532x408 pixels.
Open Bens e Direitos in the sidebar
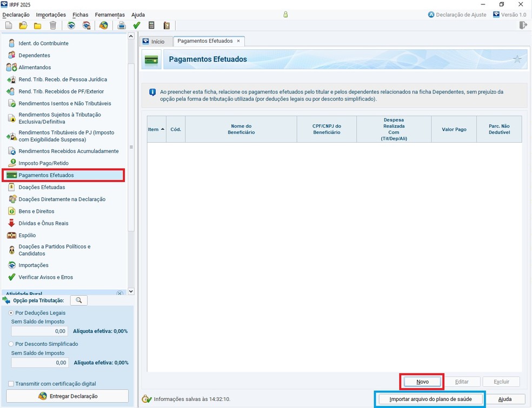36,211
